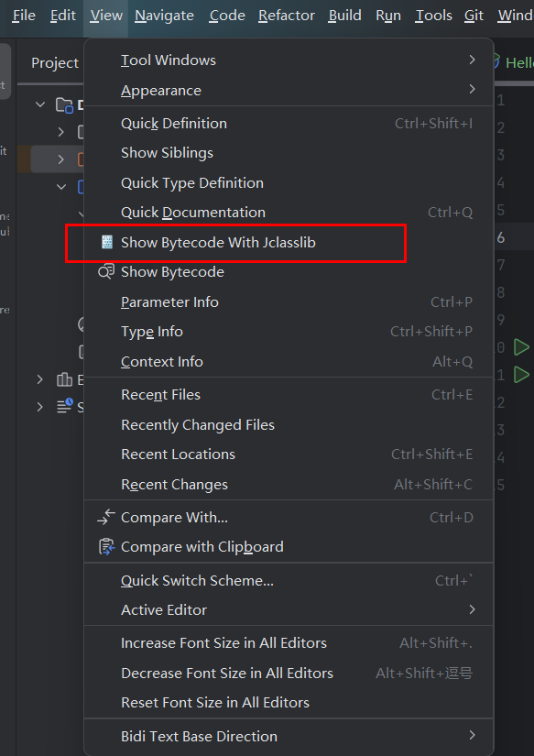Expand the Active Editor submenu
Image resolution: width=534 pixels, height=756 pixels.
pyautogui.click(x=289, y=610)
